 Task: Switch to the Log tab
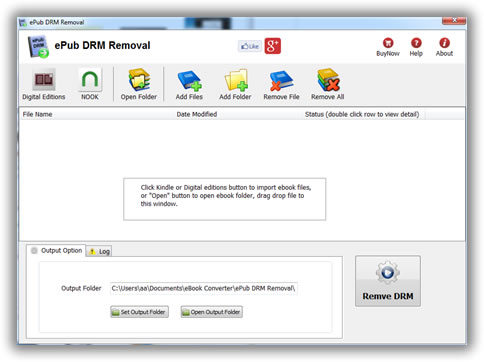99,251
